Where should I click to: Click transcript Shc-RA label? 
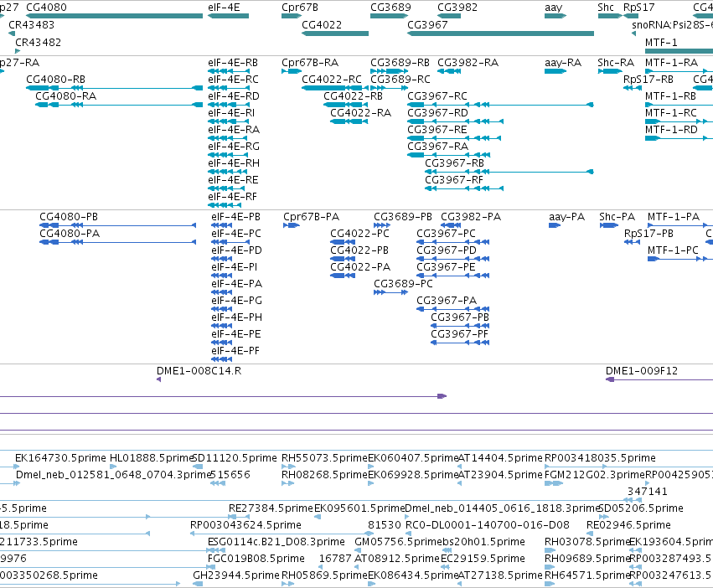point(616,62)
